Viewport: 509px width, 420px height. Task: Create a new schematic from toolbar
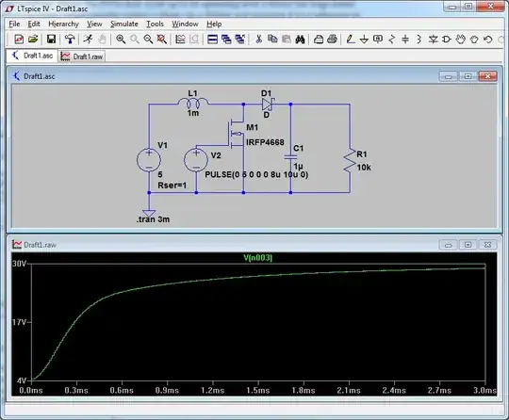19,40
